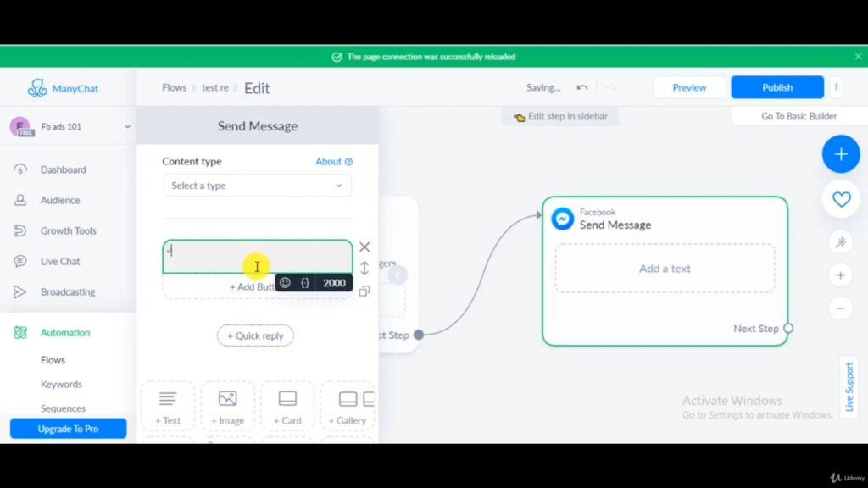Click Go To Basic Builder
868x488 pixels.
pos(798,116)
